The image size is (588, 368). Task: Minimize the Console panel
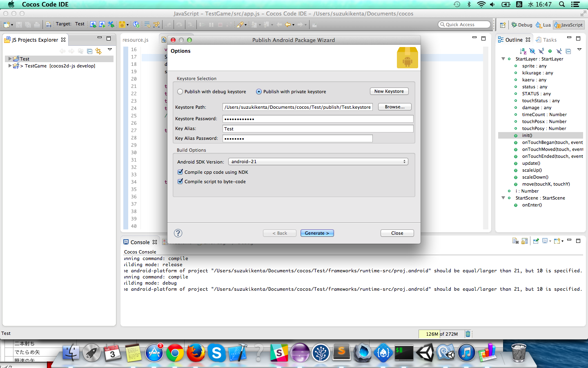pyautogui.click(x=569, y=240)
